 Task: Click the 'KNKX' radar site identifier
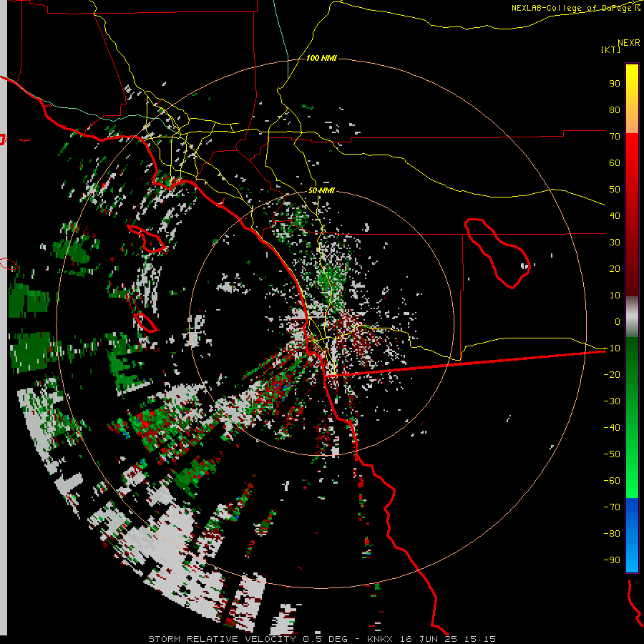pos(381,639)
